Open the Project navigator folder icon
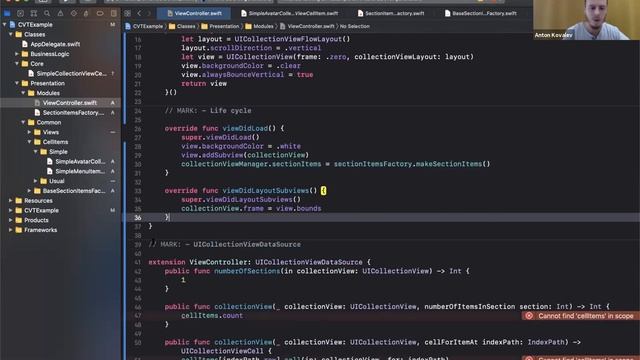640x360 pixels. [x=7, y=13]
